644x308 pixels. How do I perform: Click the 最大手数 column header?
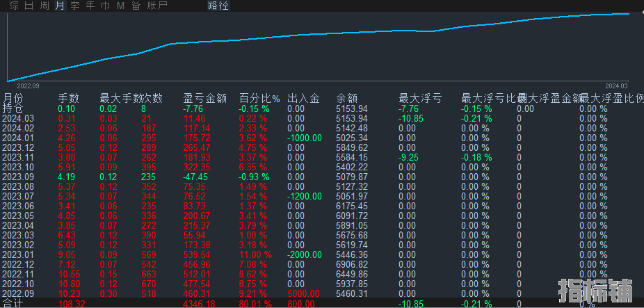coord(121,99)
